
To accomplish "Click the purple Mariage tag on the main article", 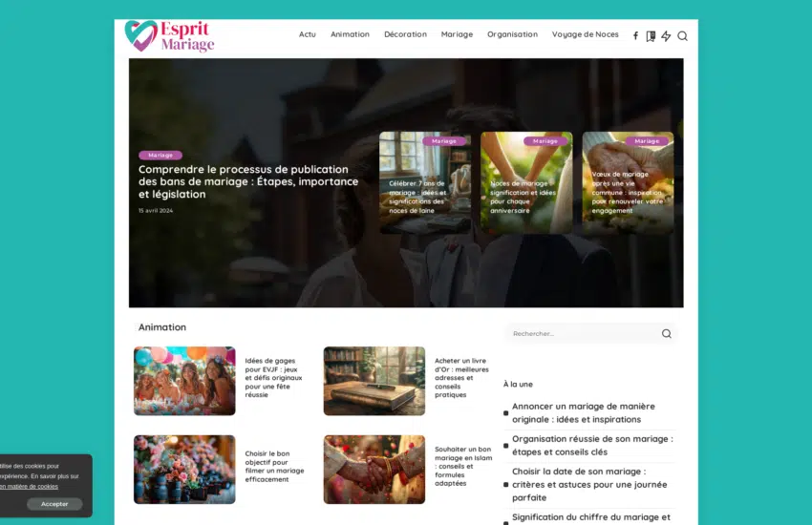I will [x=160, y=155].
